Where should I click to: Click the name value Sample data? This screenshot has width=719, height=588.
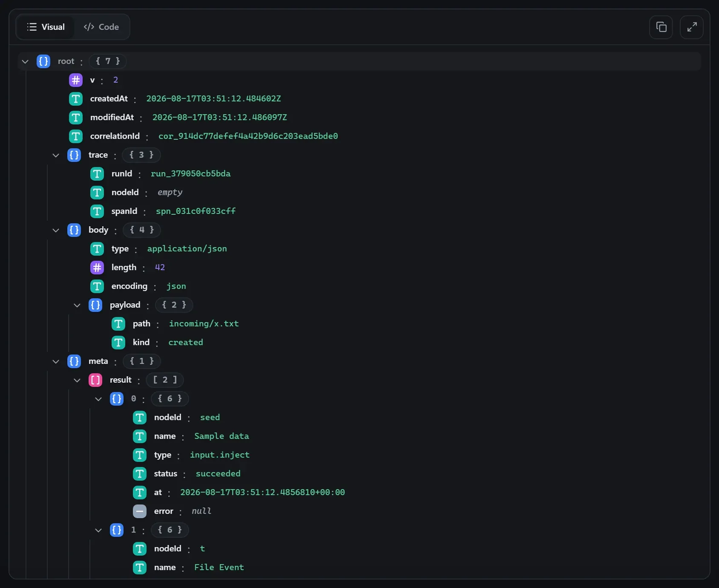click(222, 436)
